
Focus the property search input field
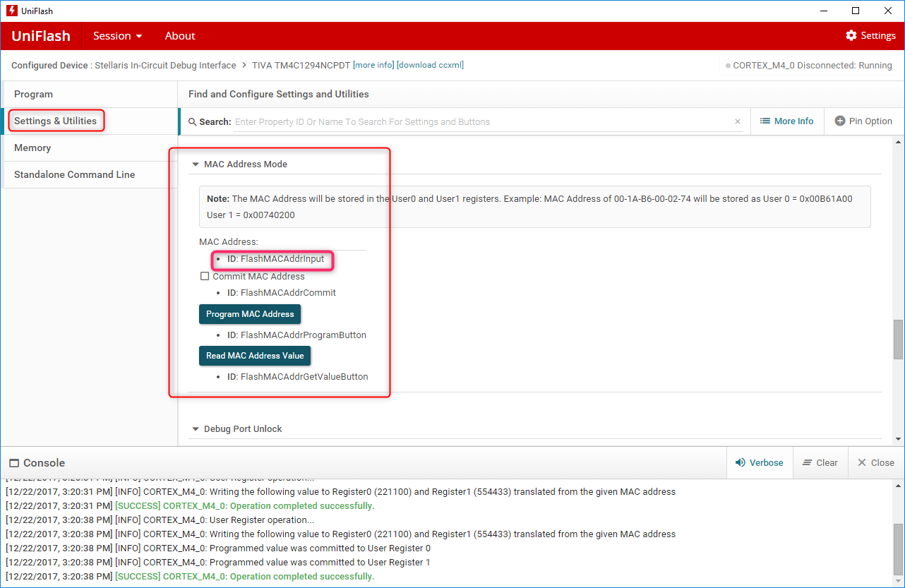[x=482, y=122]
